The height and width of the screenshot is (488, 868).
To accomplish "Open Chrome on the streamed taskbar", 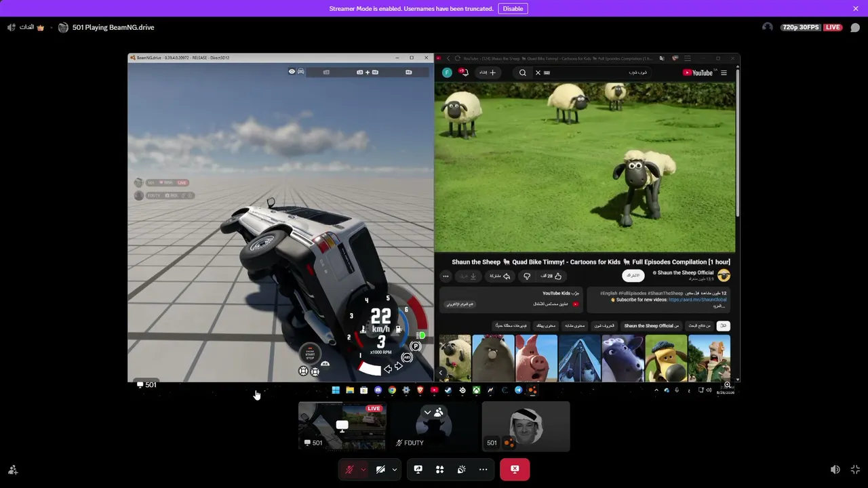I will pyautogui.click(x=392, y=390).
